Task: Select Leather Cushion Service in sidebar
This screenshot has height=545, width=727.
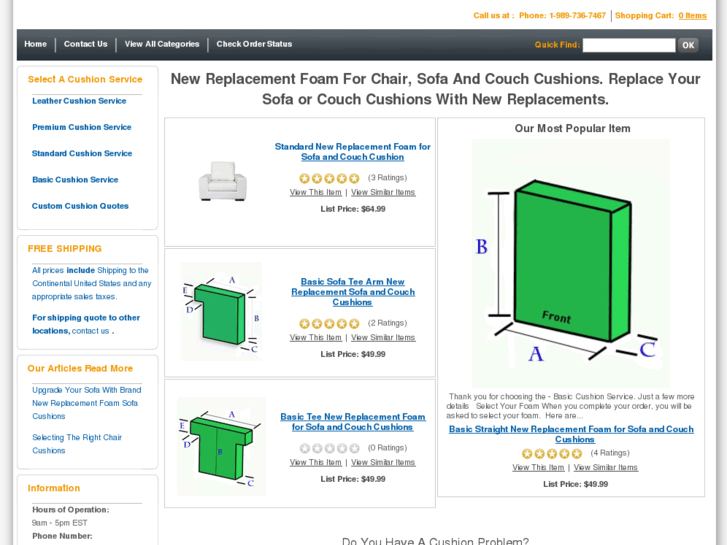Action: [79, 101]
